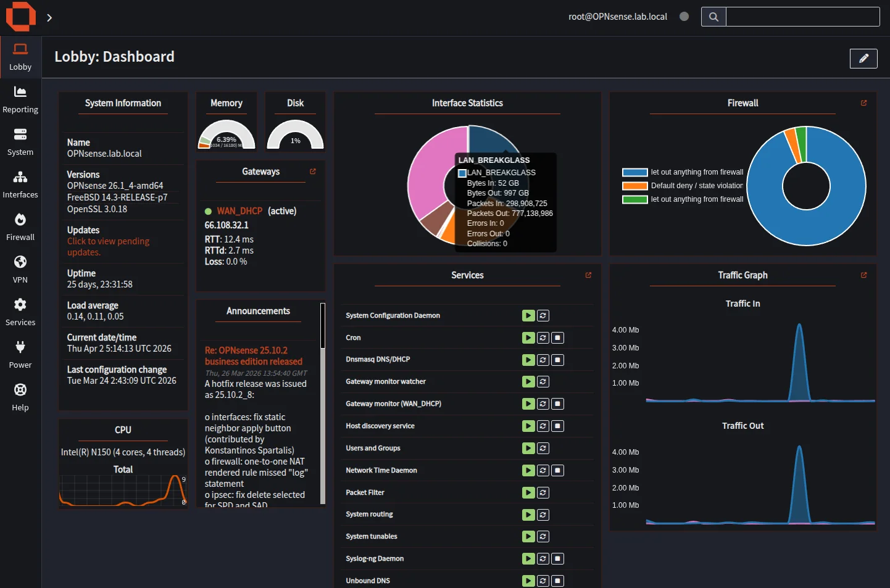Click the pencil icon to edit the dashboard

click(x=863, y=59)
